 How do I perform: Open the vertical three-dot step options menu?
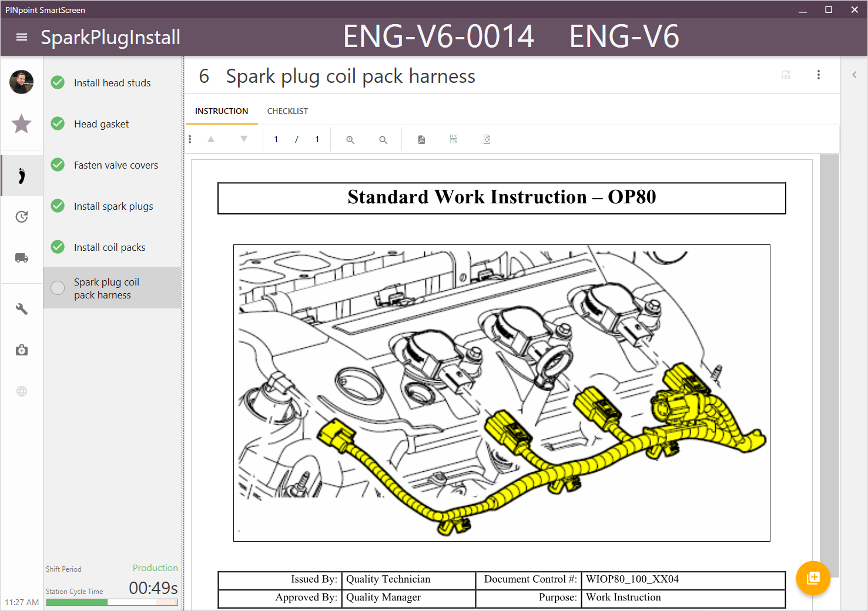(819, 75)
